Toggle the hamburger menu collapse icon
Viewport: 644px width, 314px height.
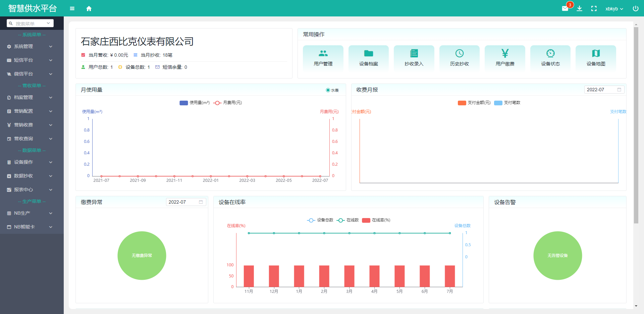click(x=72, y=9)
